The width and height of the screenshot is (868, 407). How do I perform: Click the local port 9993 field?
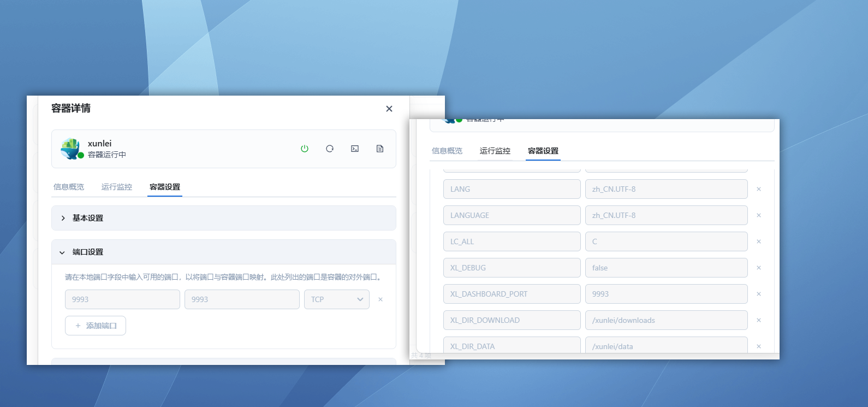[x=122, y=299]
